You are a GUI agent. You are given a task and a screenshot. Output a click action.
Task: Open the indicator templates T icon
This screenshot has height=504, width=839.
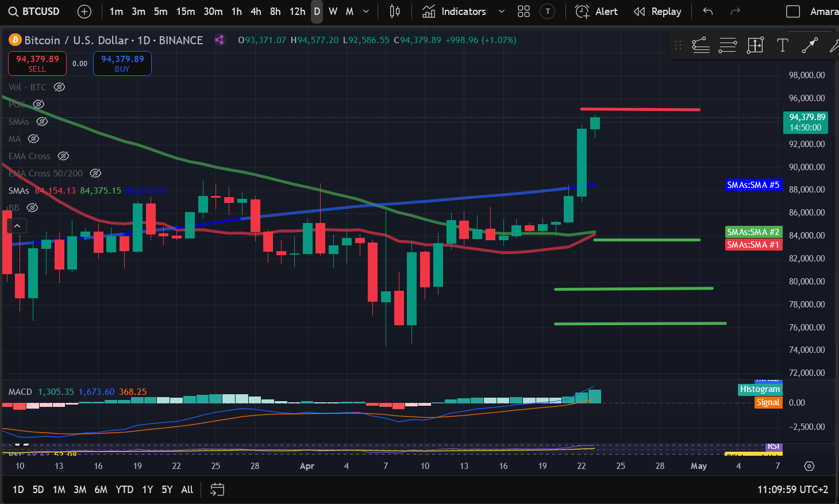[x=548, y=11]
